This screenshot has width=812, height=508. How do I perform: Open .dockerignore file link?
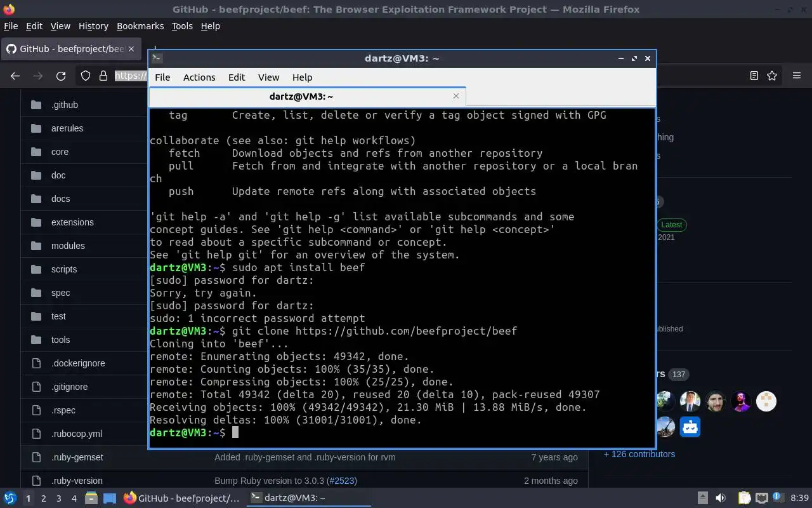(x=78, y=363)
